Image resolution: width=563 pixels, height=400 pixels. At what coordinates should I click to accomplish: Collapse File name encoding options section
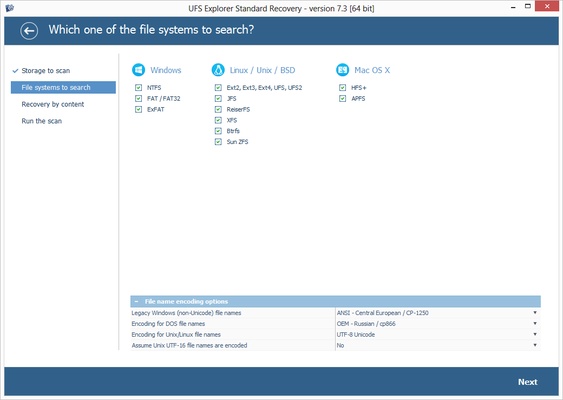tap(136, 302)
